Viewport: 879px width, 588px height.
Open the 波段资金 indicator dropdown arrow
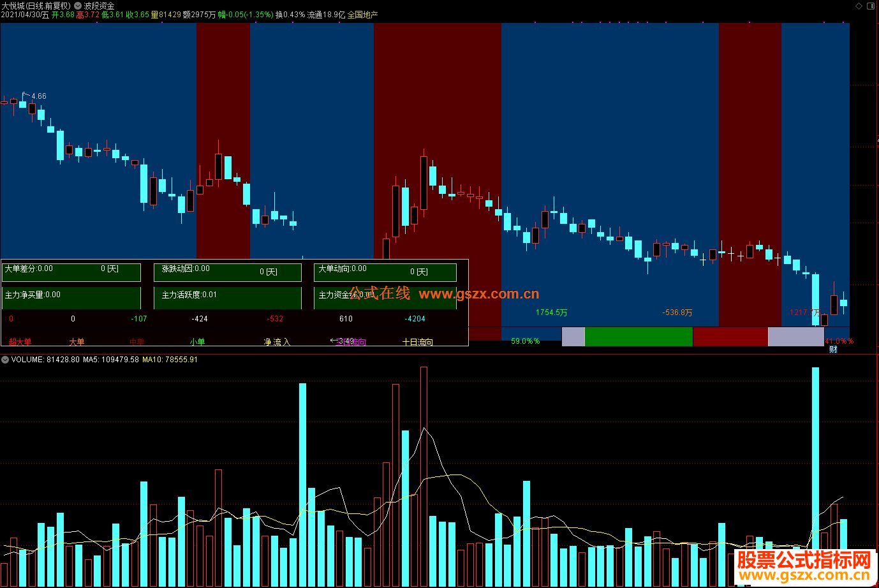(78, 6)
